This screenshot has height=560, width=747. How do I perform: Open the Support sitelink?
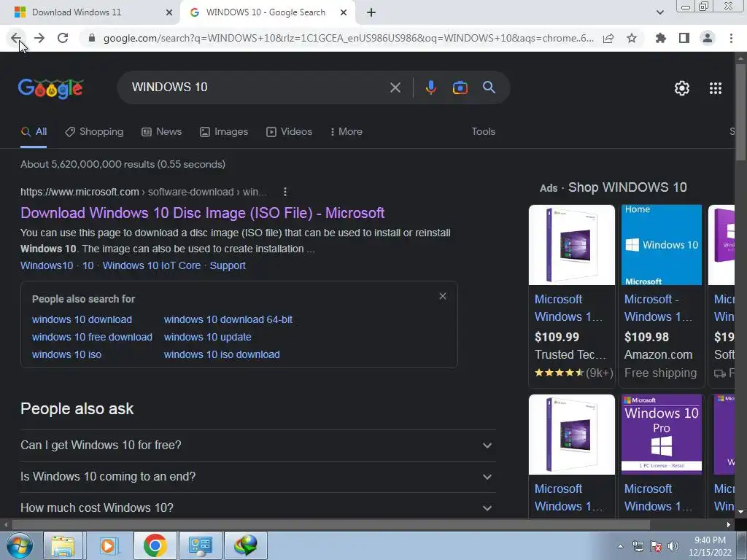click(x=228, y=265)
